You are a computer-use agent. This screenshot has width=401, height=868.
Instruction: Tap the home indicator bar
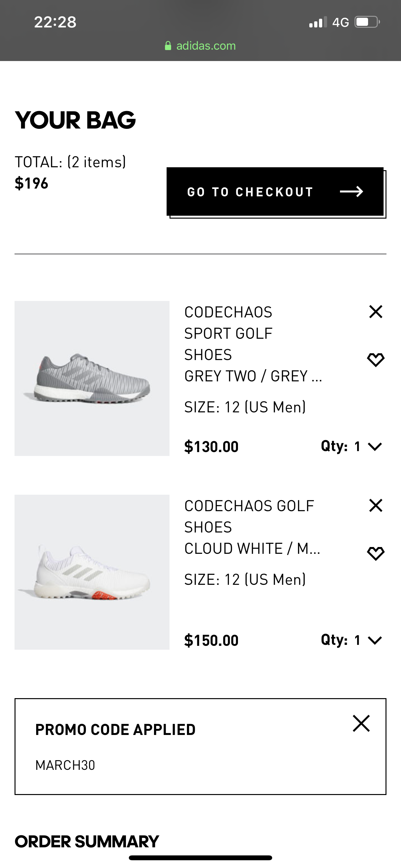[200, 858]
